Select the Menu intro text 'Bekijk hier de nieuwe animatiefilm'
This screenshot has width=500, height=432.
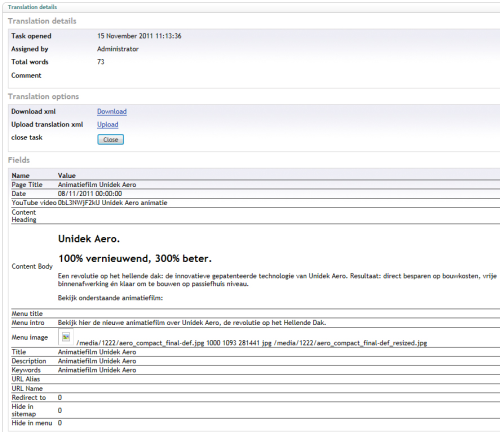(x=111, y=323)
